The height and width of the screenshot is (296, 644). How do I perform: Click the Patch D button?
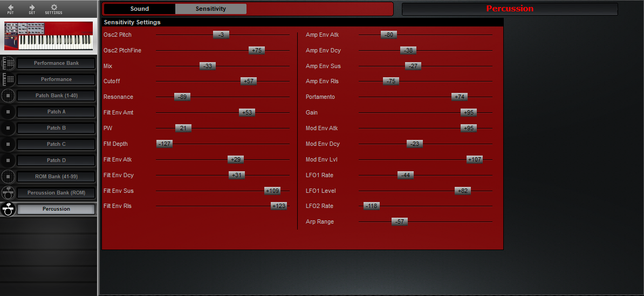56,160
